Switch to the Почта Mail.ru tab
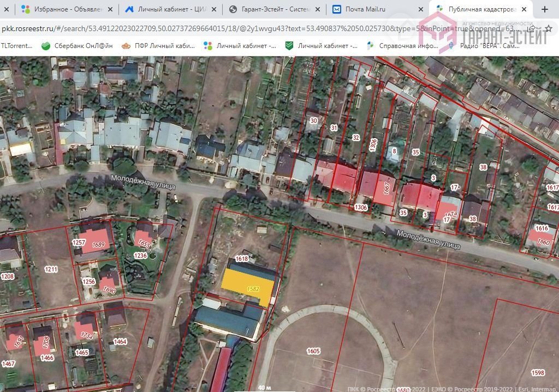 click(x=377, y=9)
